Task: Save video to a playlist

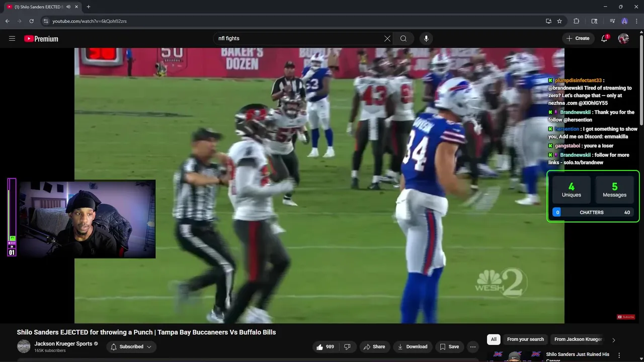Action: tap(449, 346)
